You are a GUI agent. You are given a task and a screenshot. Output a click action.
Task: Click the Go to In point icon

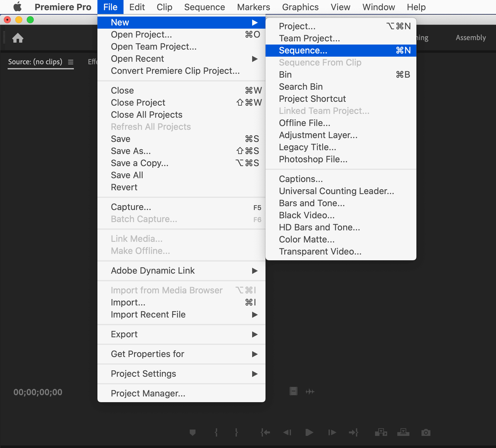click(265, 432)
